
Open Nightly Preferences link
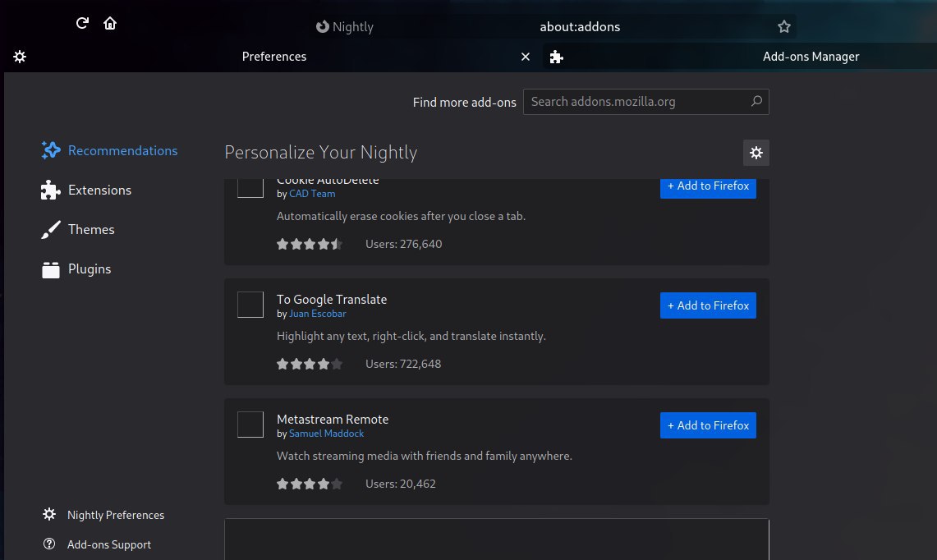[x=115, y=515]
